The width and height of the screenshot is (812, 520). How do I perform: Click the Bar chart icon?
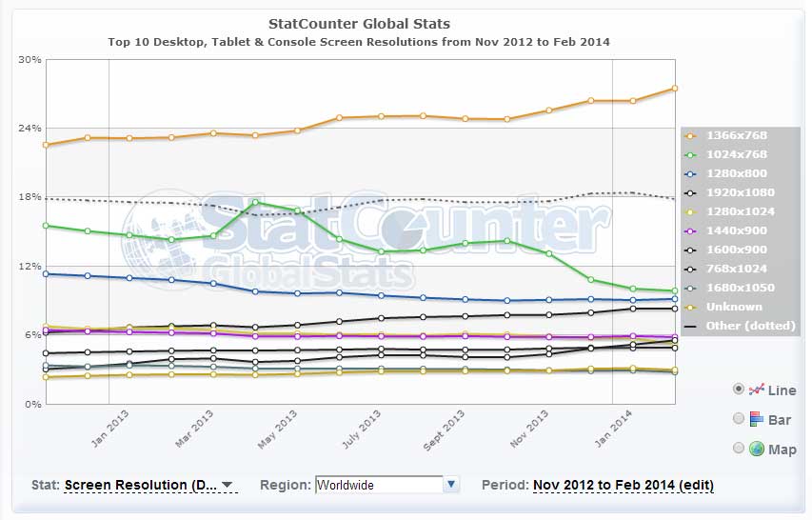(x=756, y=419)
